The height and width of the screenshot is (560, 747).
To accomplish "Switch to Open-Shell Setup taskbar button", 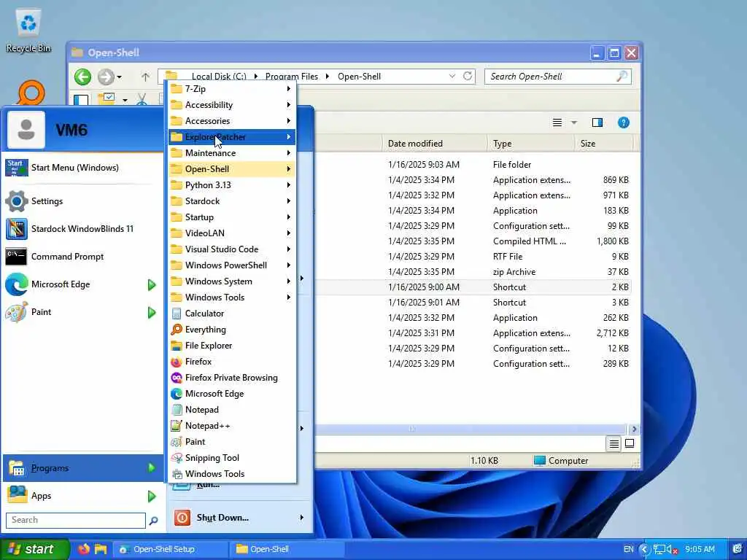I will [x=171, y=549].
